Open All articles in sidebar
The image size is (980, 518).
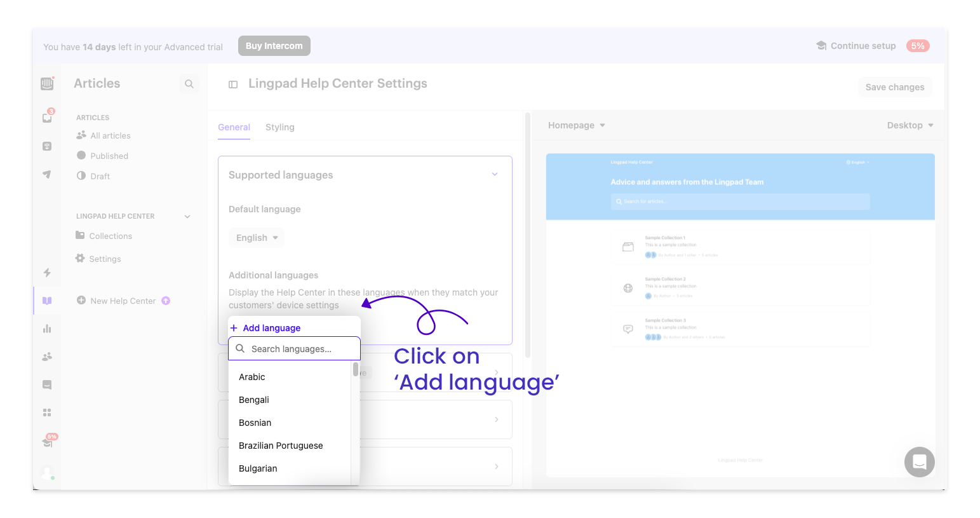click(111, 135)
